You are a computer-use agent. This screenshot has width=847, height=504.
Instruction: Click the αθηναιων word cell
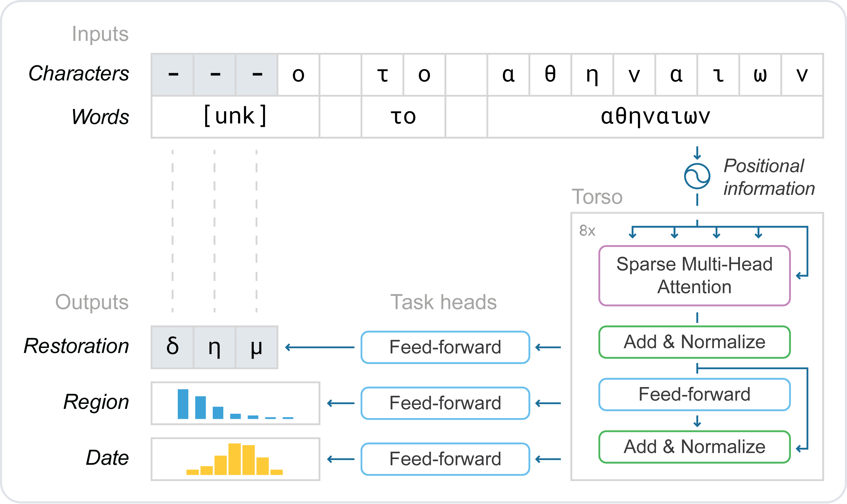pos(655,117)
